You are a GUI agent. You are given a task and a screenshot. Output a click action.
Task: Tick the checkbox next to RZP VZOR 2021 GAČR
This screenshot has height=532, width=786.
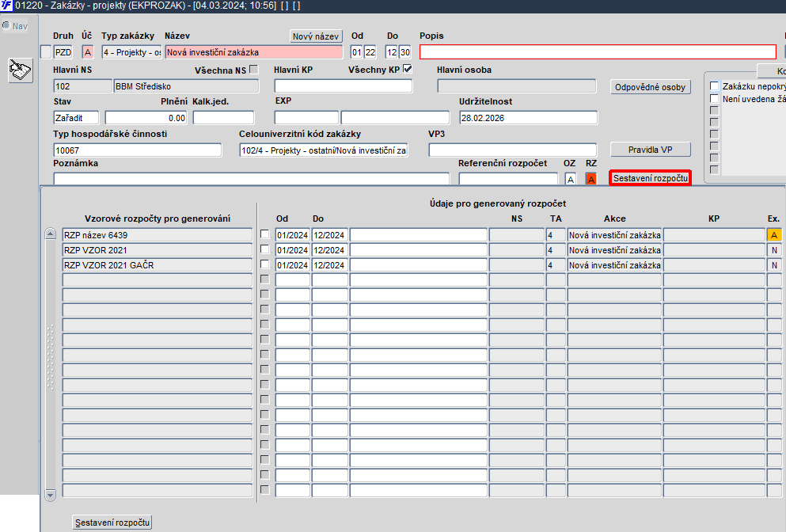pyautogui.click(x=265, y=265)
